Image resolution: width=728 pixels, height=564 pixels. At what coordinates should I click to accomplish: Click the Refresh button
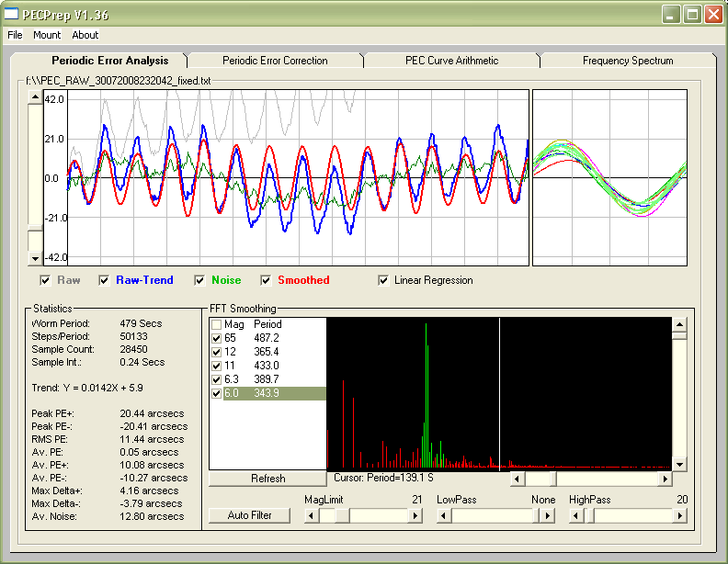(x=267, y=479)
